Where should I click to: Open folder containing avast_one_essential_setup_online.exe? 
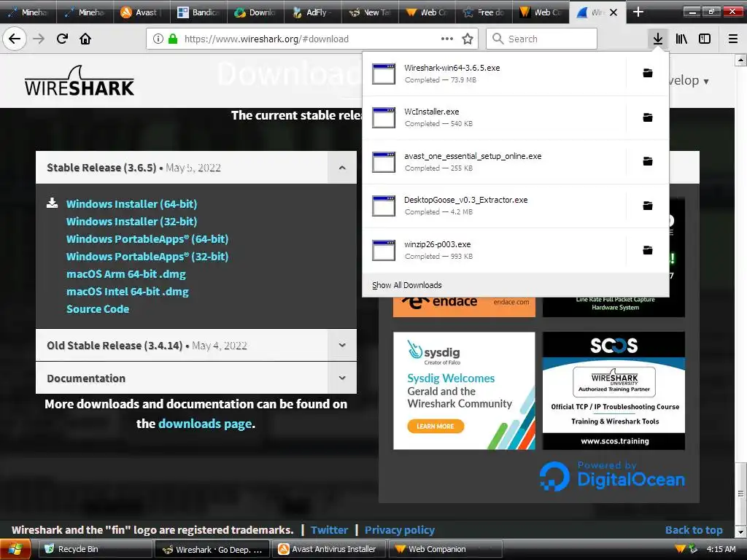[x=648, y=161]
